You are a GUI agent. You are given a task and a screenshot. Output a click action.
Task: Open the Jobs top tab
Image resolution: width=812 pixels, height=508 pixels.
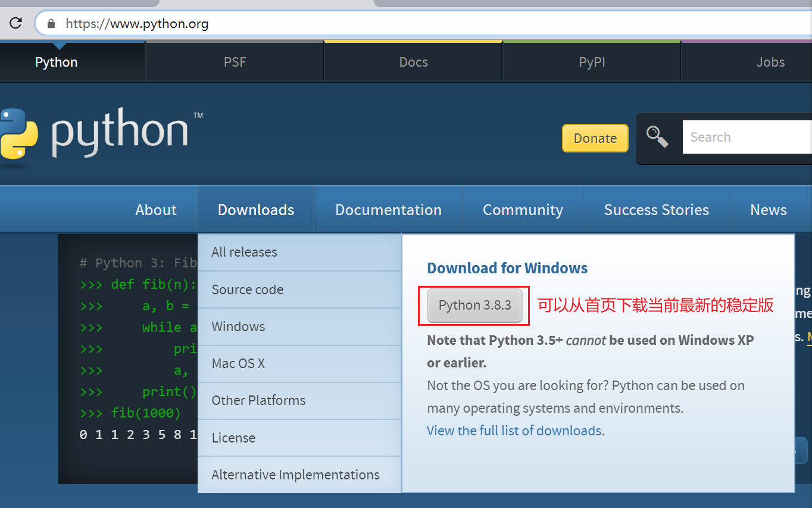pyautogui.click(x=770, y=62)
